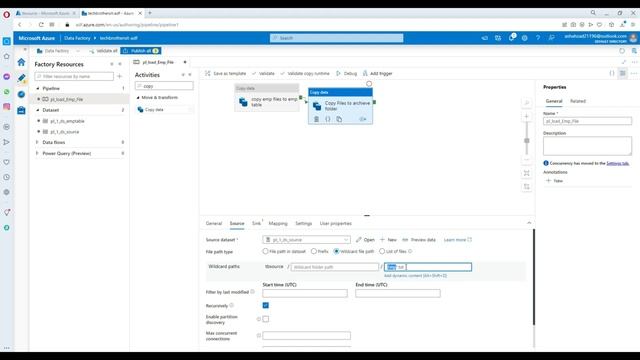
Task: Open the Related properties tab
Action: (x=578, y=101)
